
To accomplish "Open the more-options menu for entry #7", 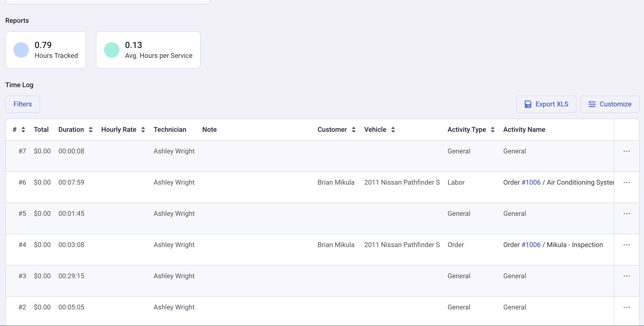I will click(626, 151).
